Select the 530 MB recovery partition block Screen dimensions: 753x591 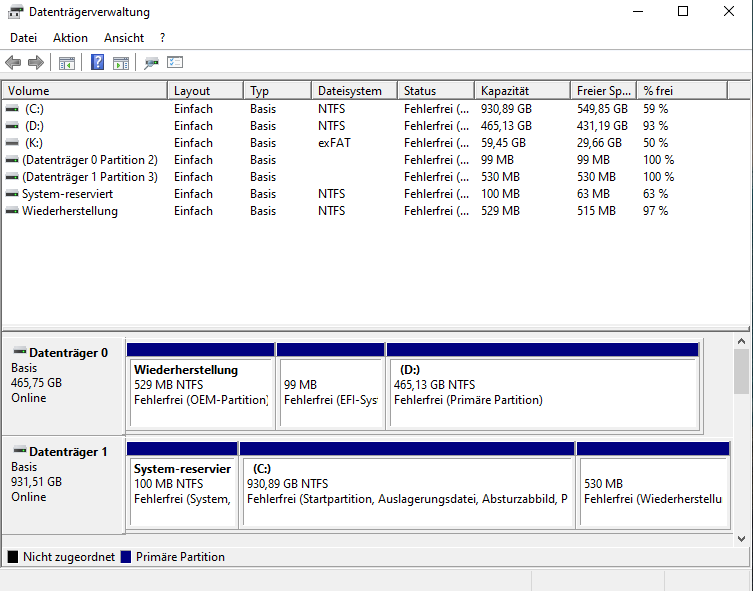click(x=653, y=485)
